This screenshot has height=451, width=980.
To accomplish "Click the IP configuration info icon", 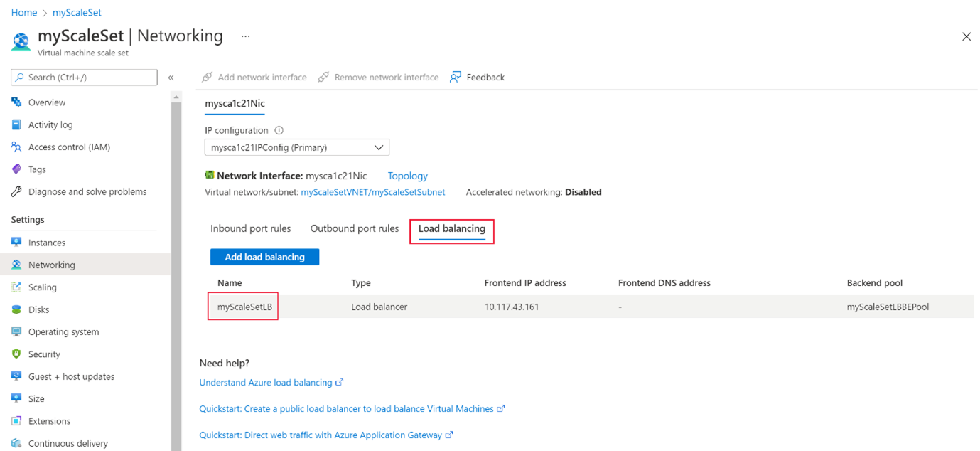I will [x=279, y=130].
